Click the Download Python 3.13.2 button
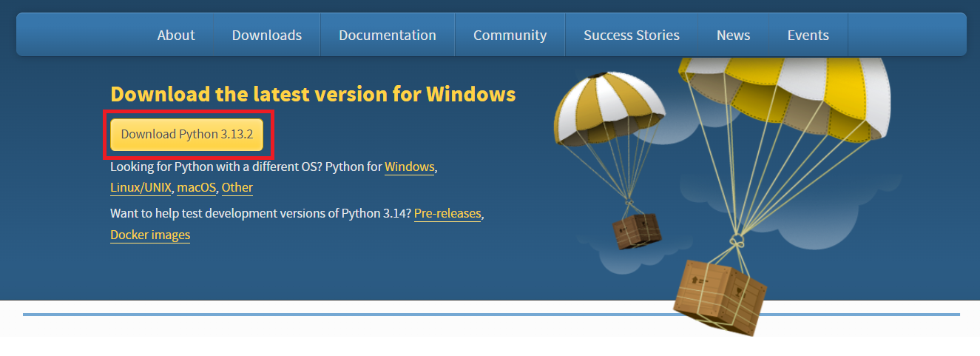 tap(186, 135)
